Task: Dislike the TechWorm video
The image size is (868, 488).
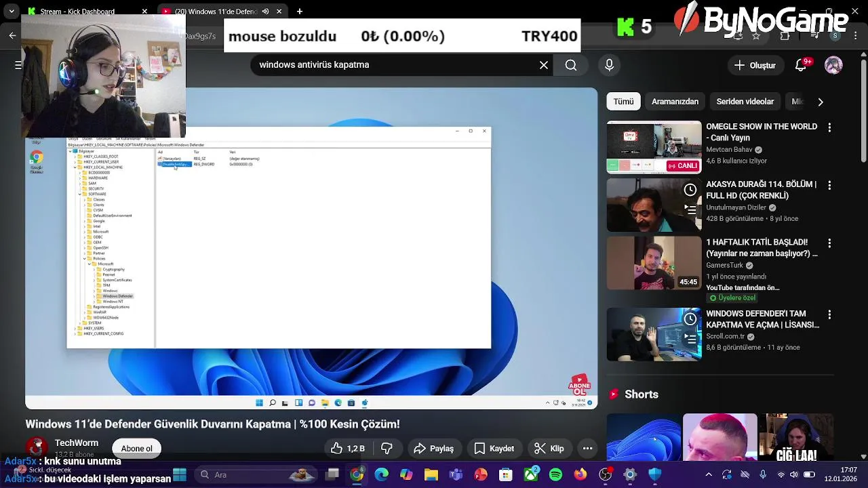Action: [387, 449]
